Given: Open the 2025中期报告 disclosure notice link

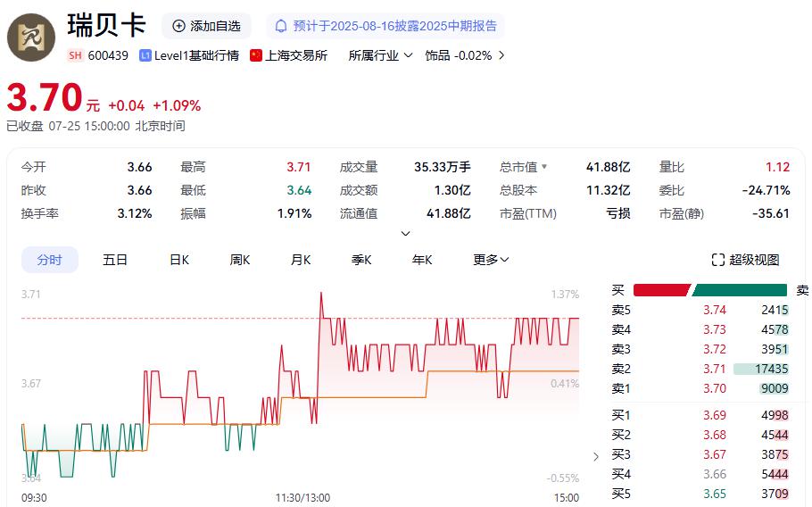Looking at the screenshot, I should 395,26.
